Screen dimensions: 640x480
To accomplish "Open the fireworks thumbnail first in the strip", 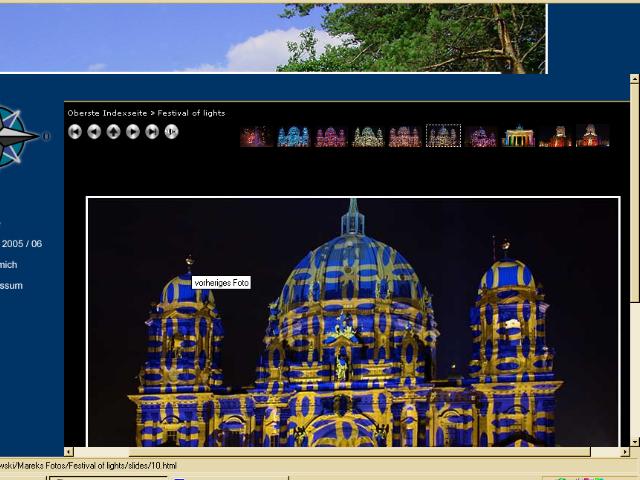I will (256, 136).
